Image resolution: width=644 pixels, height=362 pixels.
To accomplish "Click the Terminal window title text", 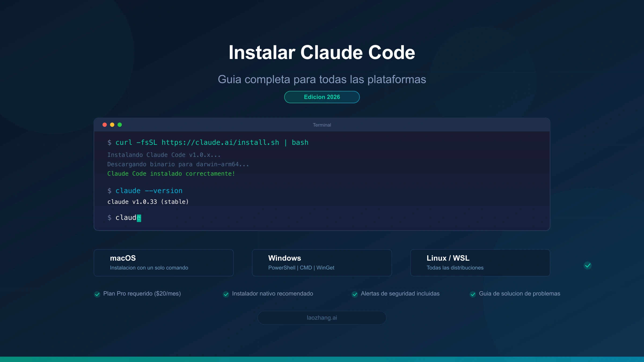I will [322, 125].
